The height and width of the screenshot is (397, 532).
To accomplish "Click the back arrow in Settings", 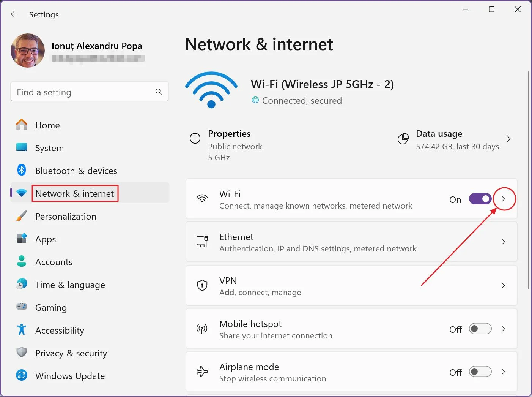I will pos(14,14).
